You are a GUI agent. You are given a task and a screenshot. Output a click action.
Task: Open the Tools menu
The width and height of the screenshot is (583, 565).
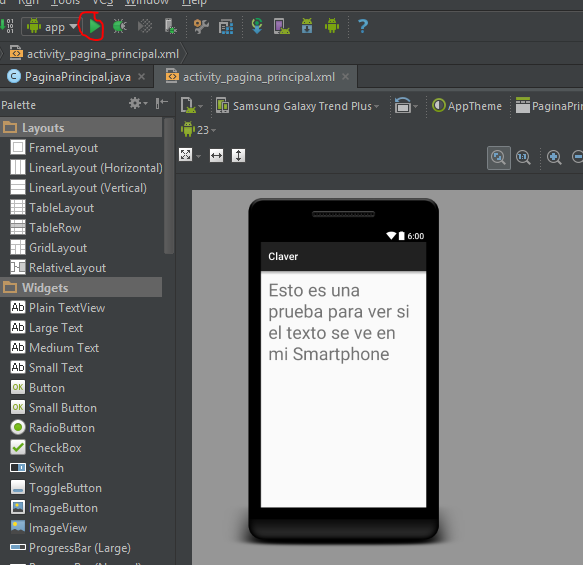click(x=65, y=3)
